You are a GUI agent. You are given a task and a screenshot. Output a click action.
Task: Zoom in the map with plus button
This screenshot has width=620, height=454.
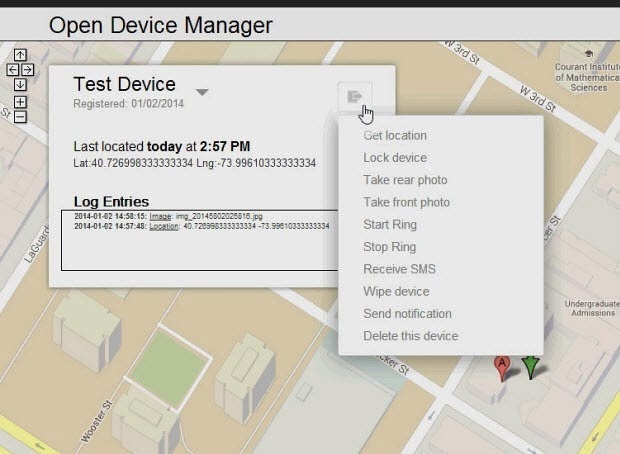(20, 102)
